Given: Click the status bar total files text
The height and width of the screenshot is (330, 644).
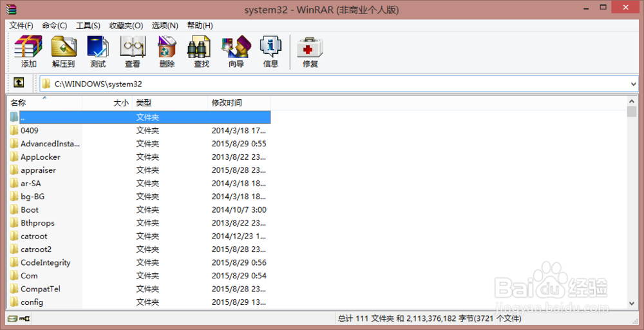Looking at the screenshot, I should [430, 318].
